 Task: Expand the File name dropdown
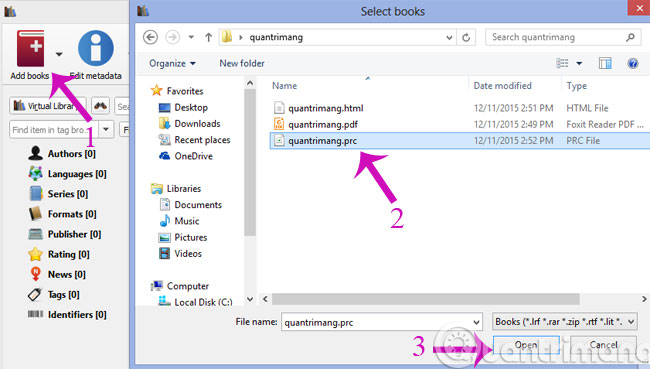pos(477,322)
